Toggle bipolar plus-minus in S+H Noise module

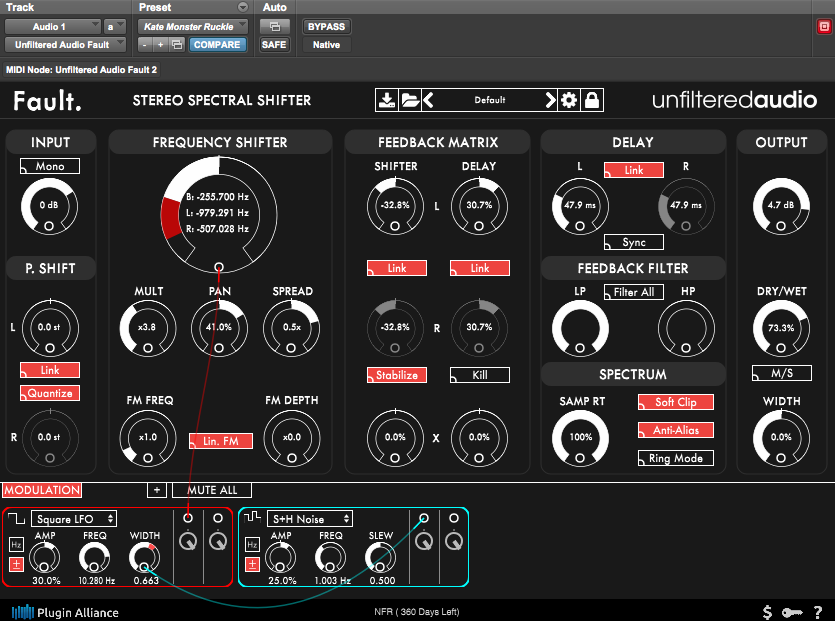click(x=252, y=564)
